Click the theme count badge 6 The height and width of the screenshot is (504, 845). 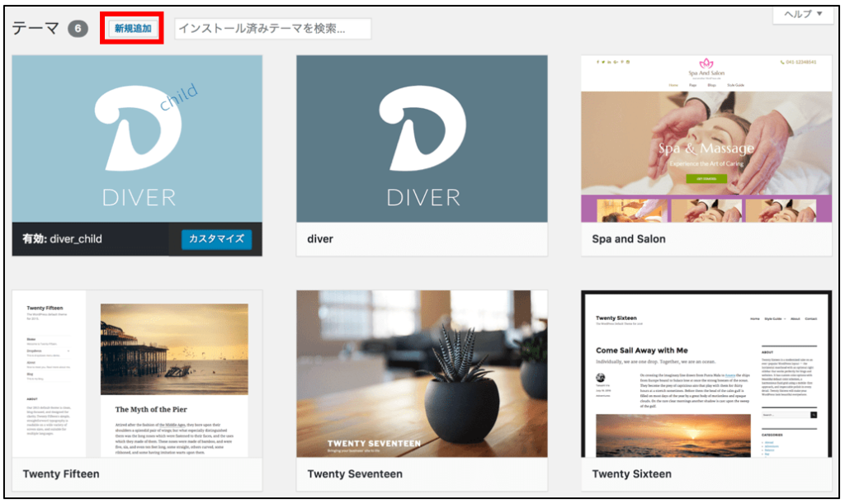pos(78,29)
